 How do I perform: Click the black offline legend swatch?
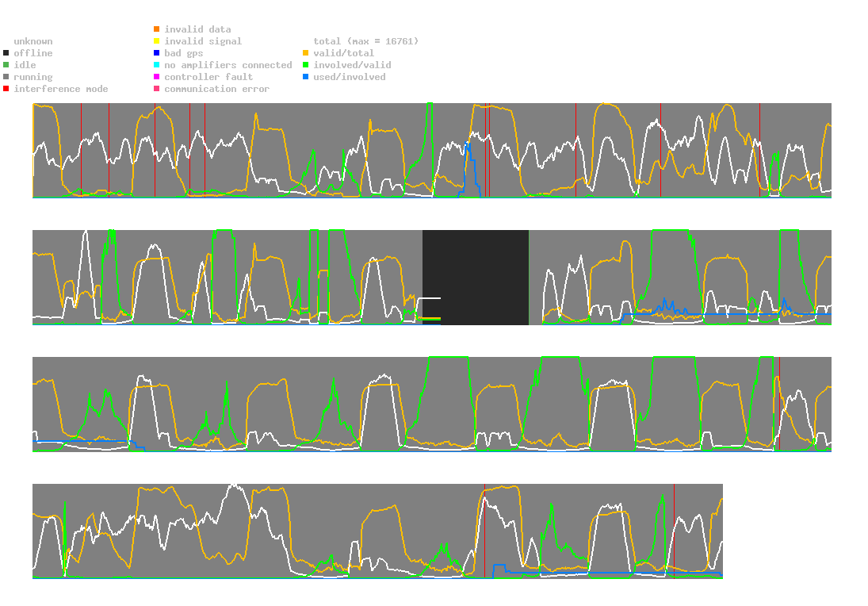[x=6, y=53]
